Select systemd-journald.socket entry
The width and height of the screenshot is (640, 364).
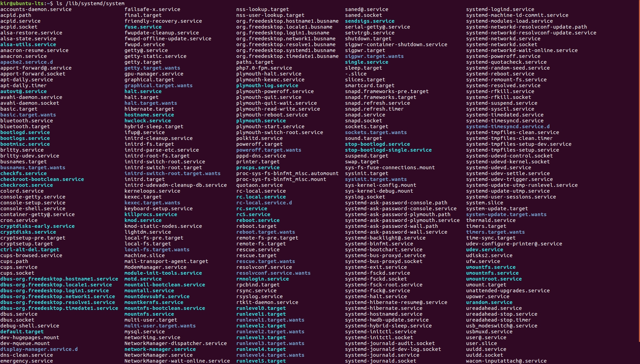tap(381, 361)
